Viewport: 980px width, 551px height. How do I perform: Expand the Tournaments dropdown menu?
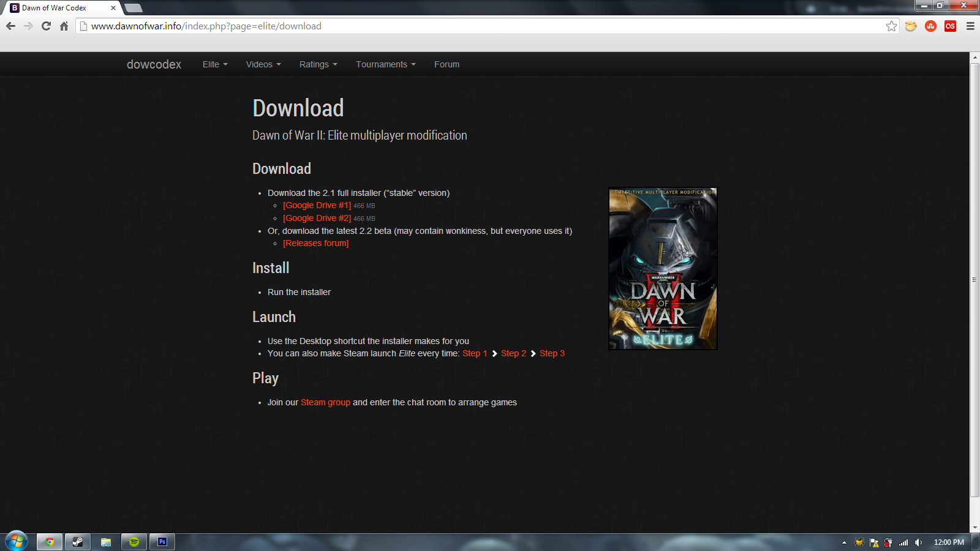click(386, 64)
